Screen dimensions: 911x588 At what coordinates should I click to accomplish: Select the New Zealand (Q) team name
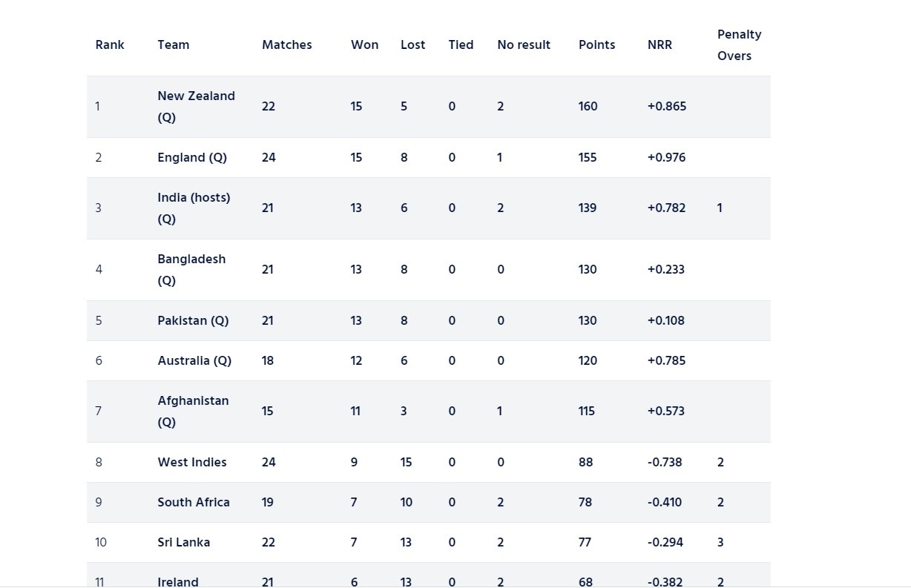click(x=197, y=107)
